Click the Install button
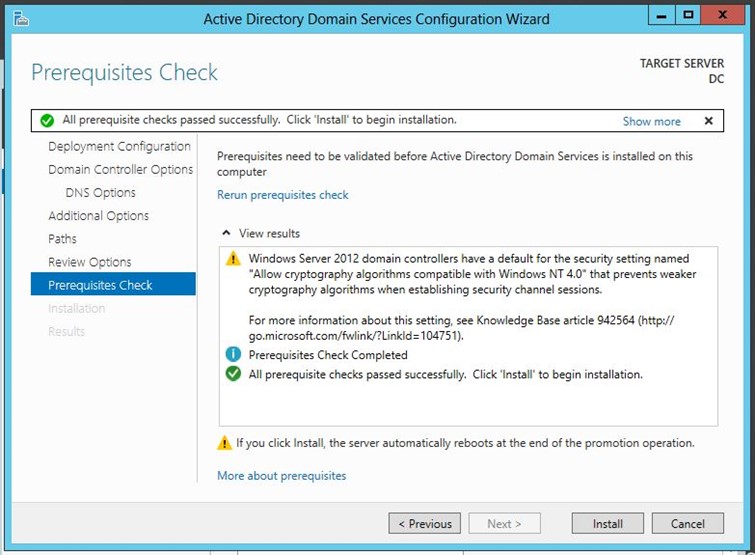Screen dimensions: 755x555 608,523
